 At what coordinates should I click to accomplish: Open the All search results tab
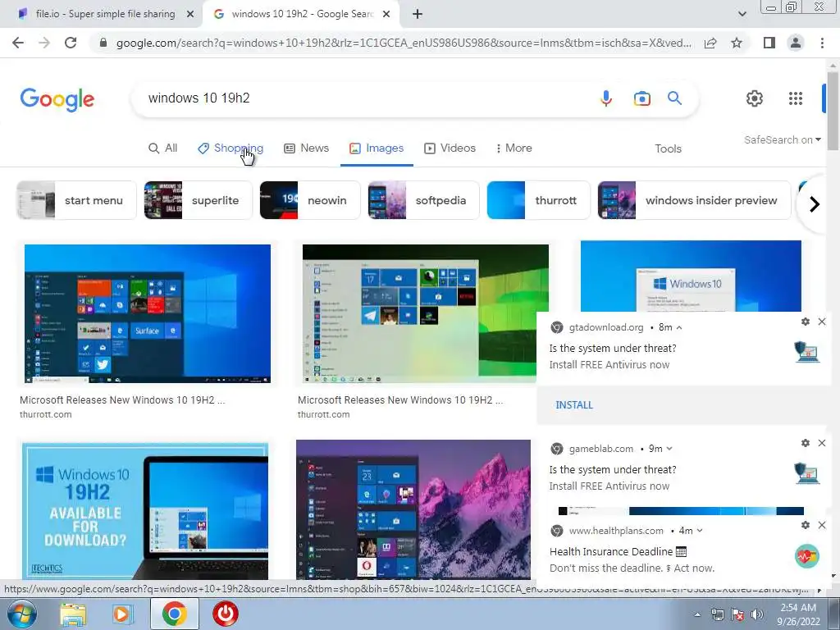tap(162, 148)
